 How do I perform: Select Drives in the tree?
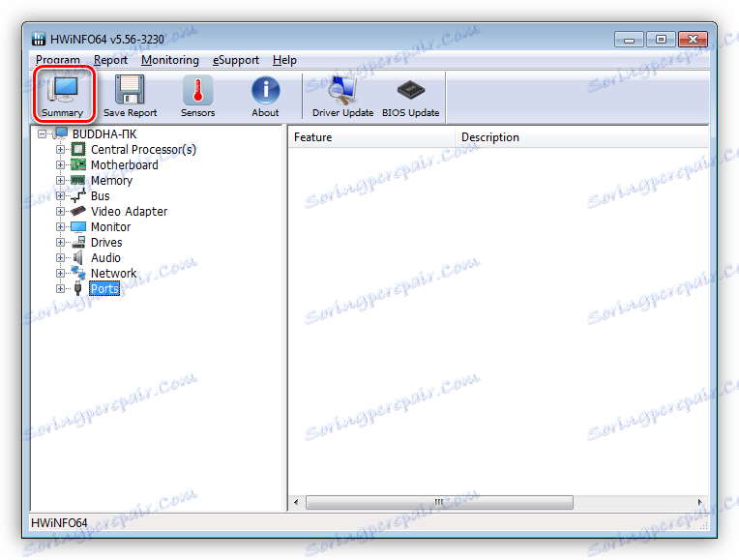106,243
